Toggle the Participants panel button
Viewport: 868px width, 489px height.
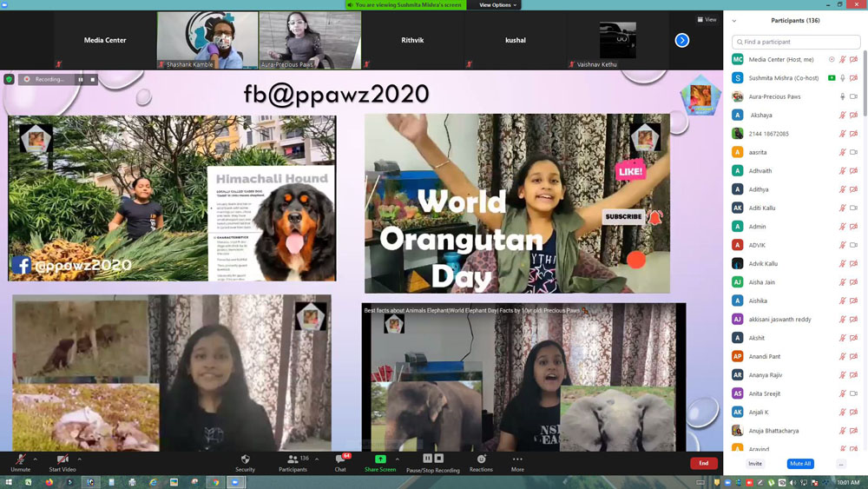pyautogui.click(x=293, y=462)
